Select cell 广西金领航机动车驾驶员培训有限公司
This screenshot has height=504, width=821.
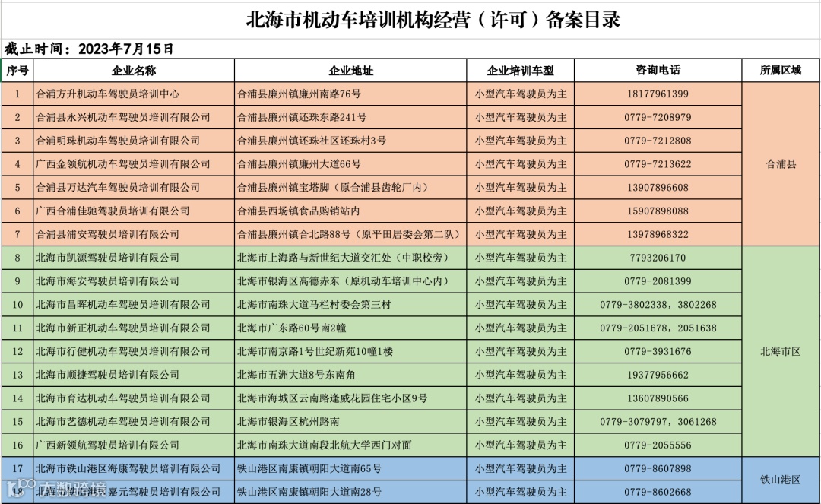pos(134,164)
